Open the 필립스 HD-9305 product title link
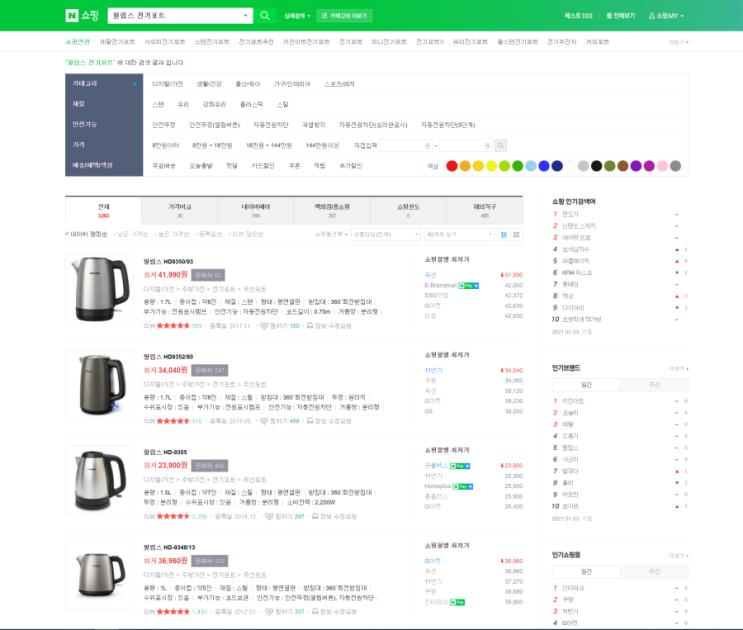Viewport: 743px width, 630px height. tap(165, 452)
